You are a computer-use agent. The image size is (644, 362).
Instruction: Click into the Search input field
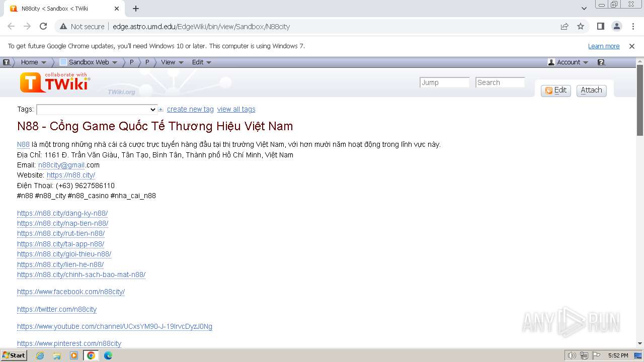click(500, 82)
